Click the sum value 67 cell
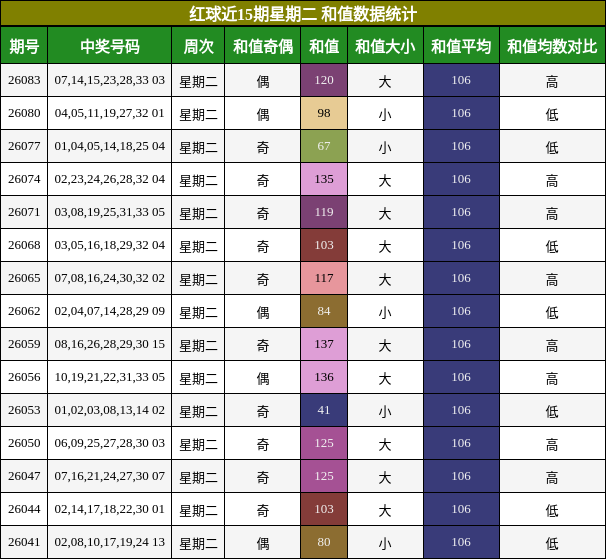606x559 pixels. pos(324,146)
